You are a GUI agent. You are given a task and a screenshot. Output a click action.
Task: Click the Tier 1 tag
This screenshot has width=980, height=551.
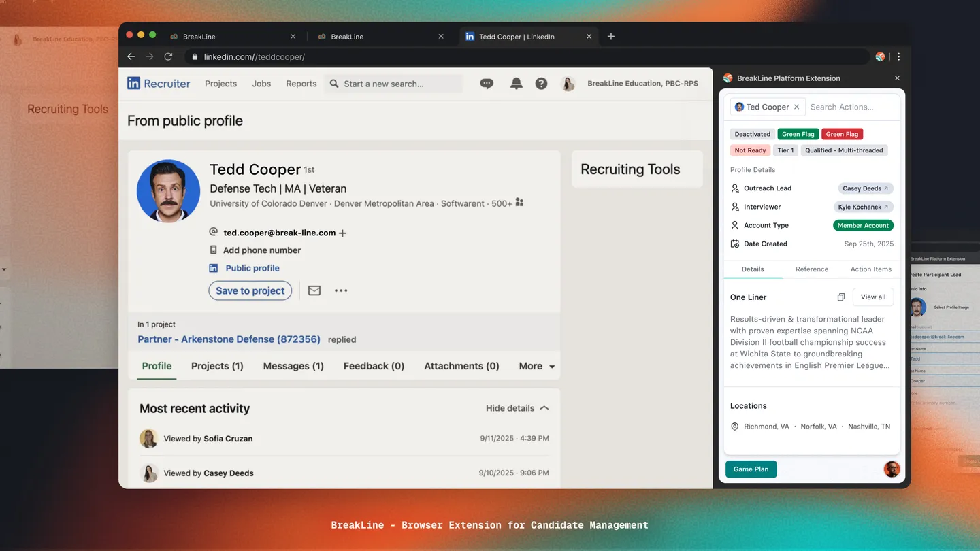pyautogui.click(x=785, y=150)
